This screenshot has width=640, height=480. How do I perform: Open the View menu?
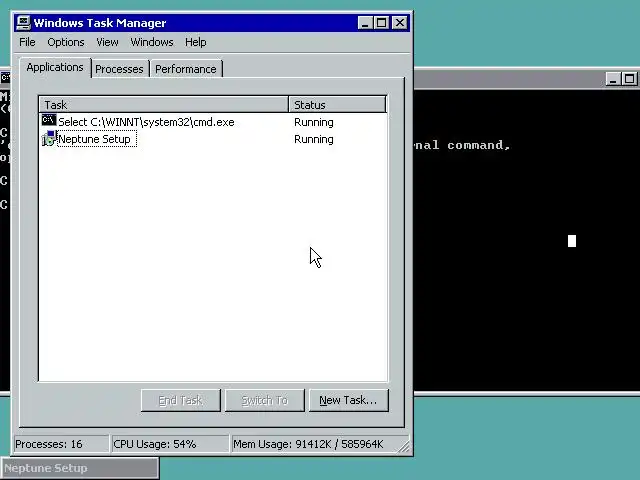pyautogui.click(x=107, y=42)
